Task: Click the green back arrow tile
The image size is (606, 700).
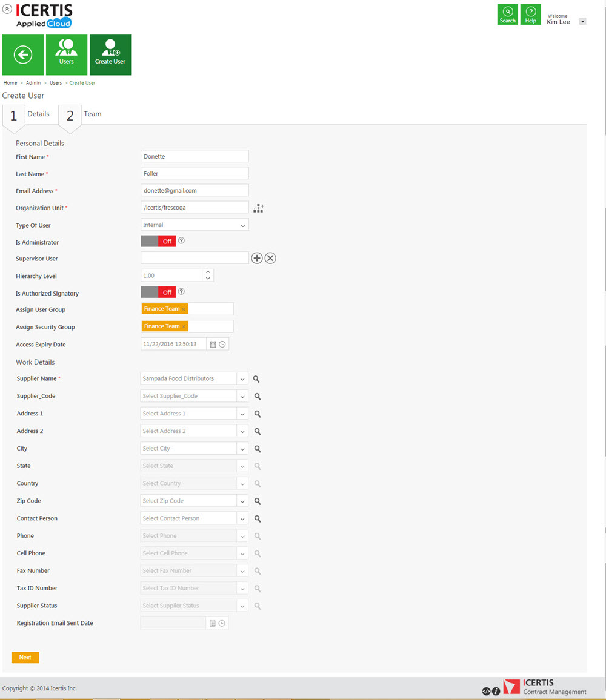Action: pyautogui.click(x=23, y=55)
